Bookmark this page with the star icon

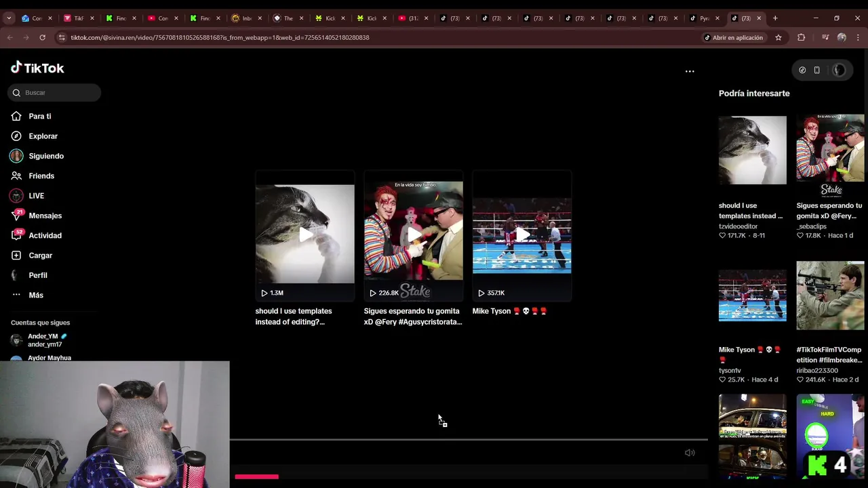tap(778, 38)
